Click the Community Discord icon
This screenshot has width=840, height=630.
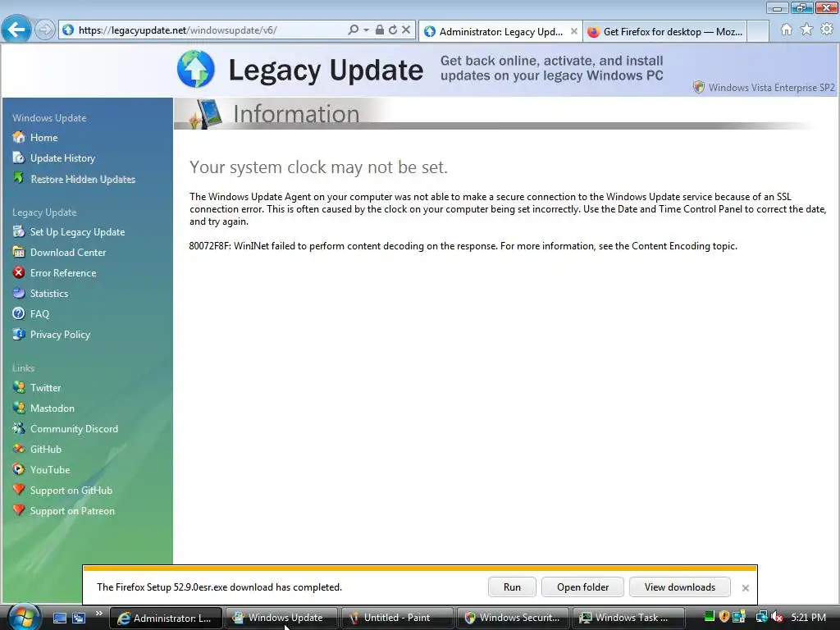19,428
